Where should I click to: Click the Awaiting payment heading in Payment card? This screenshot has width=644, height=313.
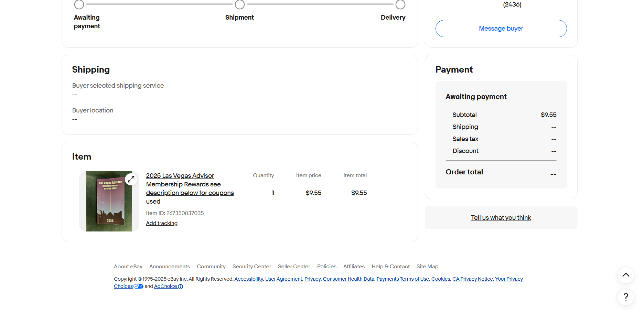tap(476, 97)
